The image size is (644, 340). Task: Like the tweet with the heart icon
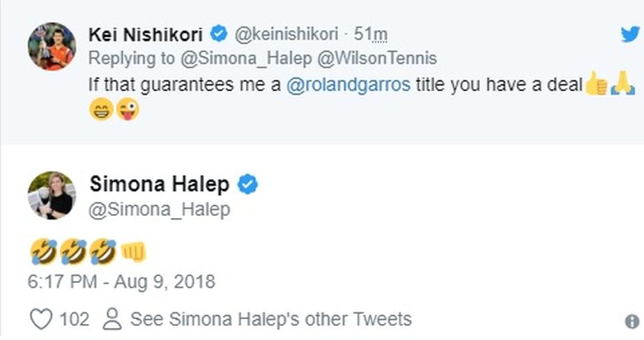(x=42, y=319)
